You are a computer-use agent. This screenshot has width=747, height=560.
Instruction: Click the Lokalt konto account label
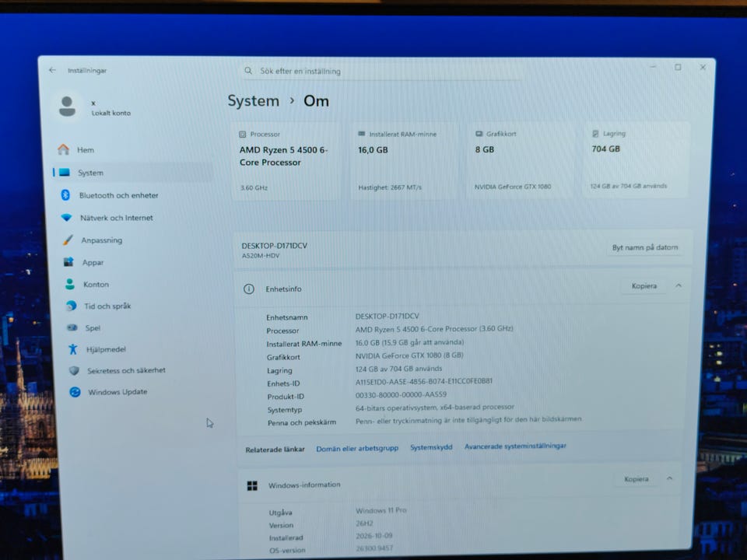coord(111,114)
